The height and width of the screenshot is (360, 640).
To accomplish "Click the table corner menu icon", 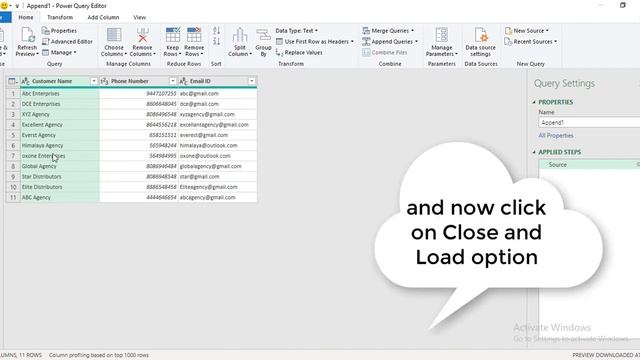I will 13,81.
